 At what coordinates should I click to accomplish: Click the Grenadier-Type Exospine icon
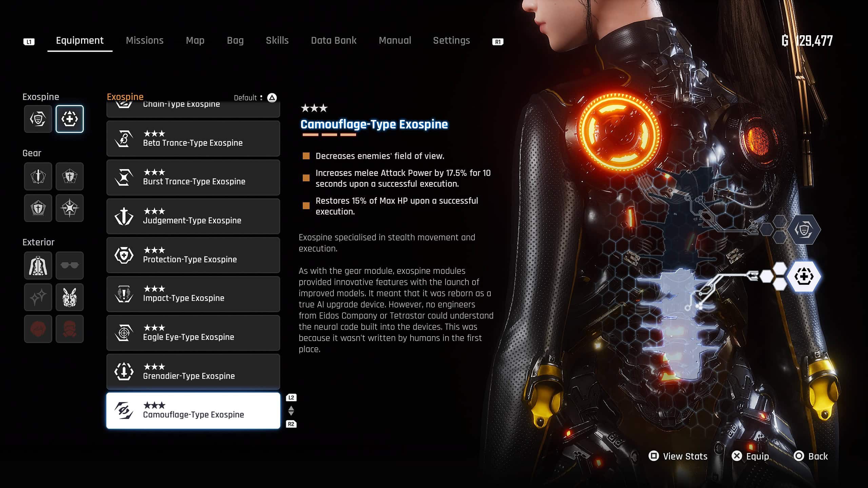[124, 372]
